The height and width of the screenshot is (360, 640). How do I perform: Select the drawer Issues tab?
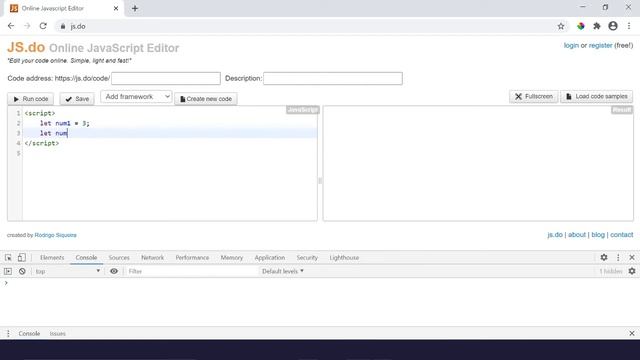pyautogui.click(x=58, y=333)
